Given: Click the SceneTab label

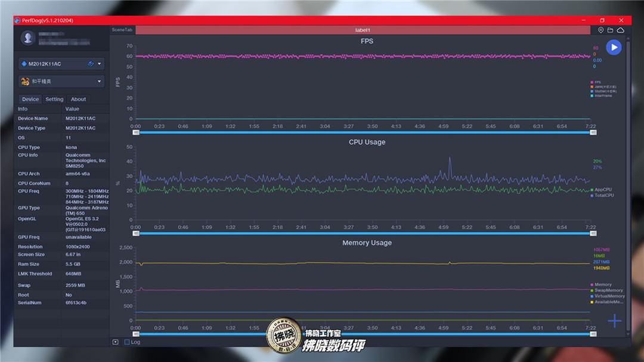Looking at the screenshot, I should (122, 30).
